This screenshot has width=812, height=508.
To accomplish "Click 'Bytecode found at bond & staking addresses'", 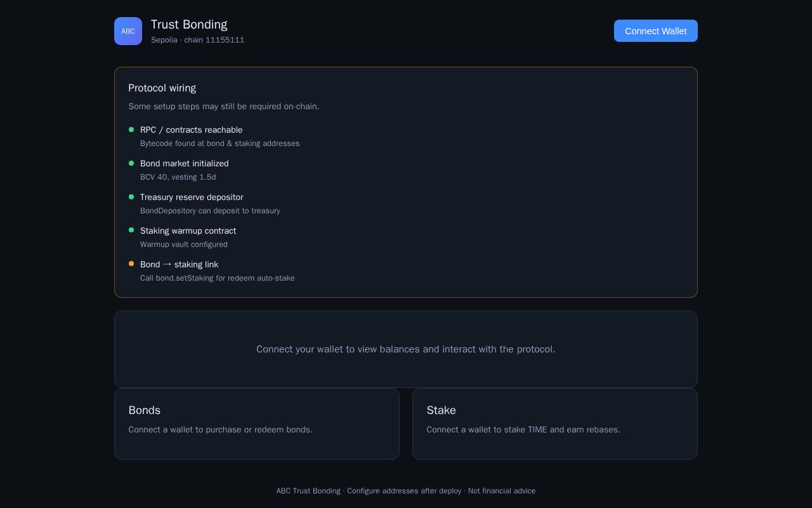I will pos(220,144).
